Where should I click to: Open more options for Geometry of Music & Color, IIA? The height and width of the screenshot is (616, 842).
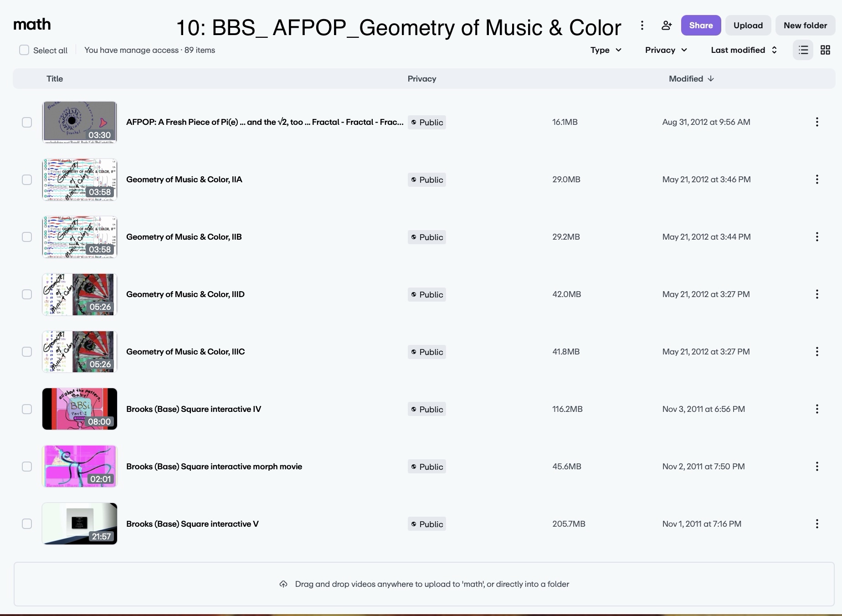coord(817,180)
